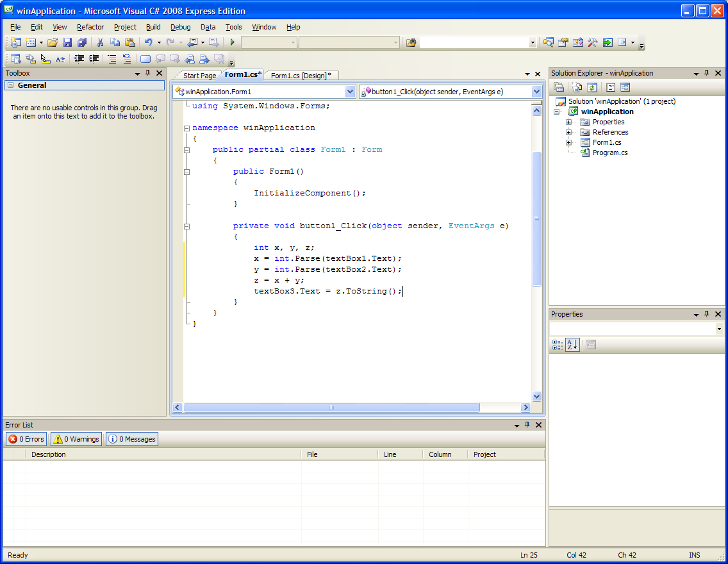The width and height of the screenshot is (728, 564).
Task: Click the Save All icon
Action: click(x=82, y=43)
